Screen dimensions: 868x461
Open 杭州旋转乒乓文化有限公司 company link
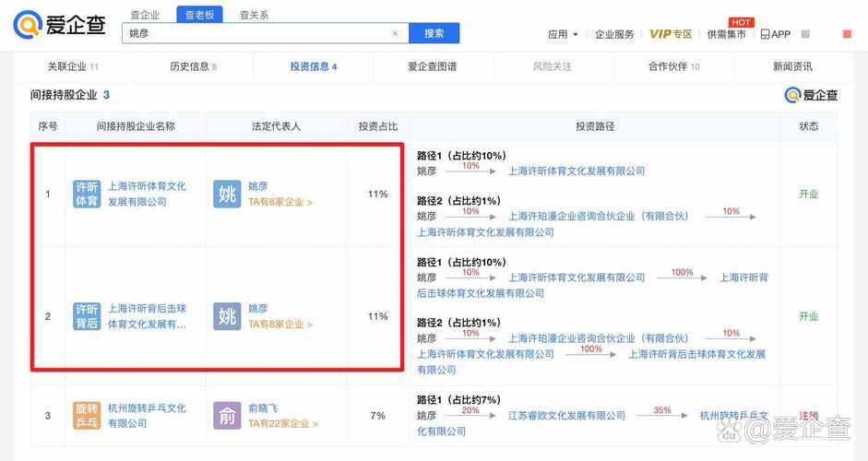click(x=147, y=416)
